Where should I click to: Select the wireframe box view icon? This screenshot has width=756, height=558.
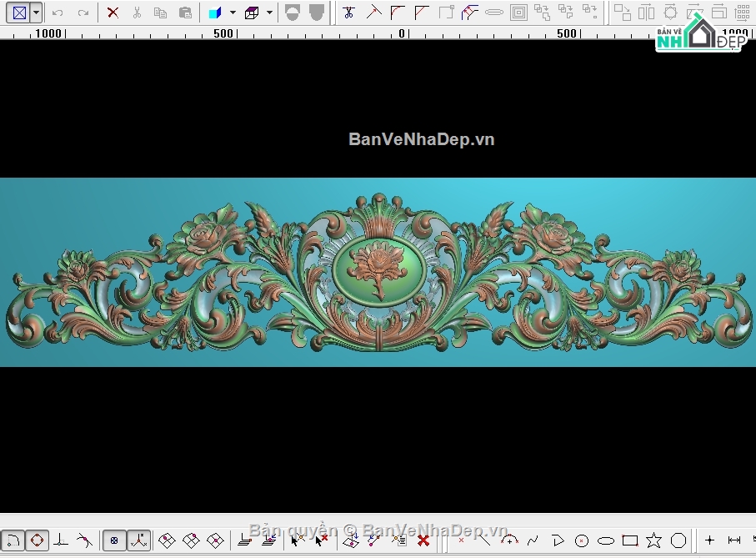252,13
